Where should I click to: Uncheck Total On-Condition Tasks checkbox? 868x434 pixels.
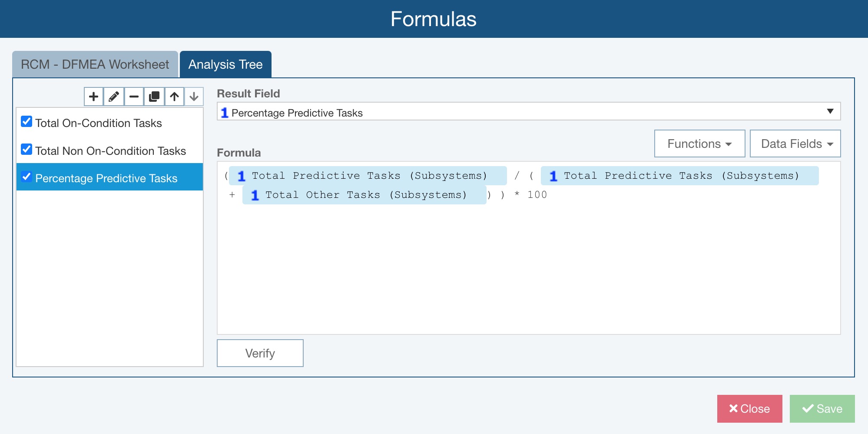27,122
